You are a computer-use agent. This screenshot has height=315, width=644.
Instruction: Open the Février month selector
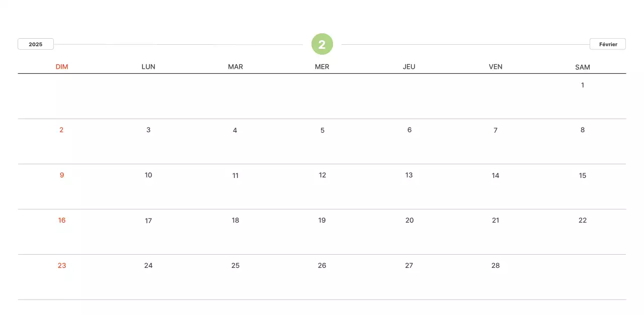click(608, 44)
